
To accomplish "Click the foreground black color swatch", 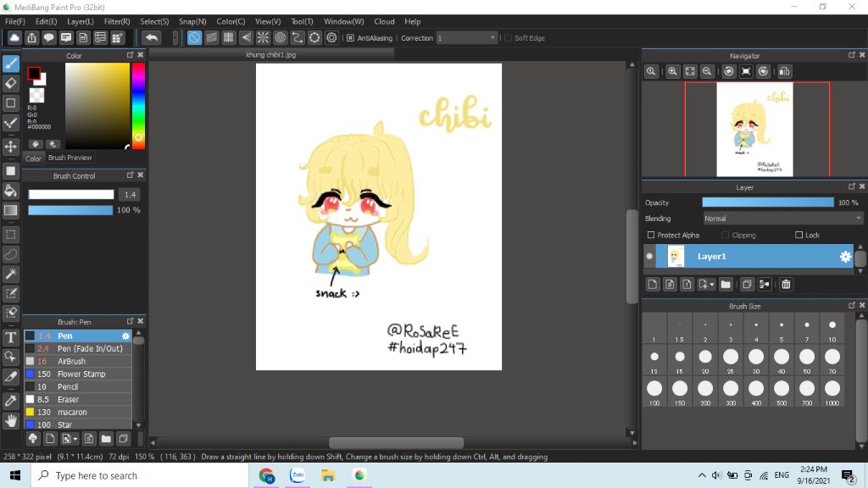I will pyautogui.click(x=34, y=73).
